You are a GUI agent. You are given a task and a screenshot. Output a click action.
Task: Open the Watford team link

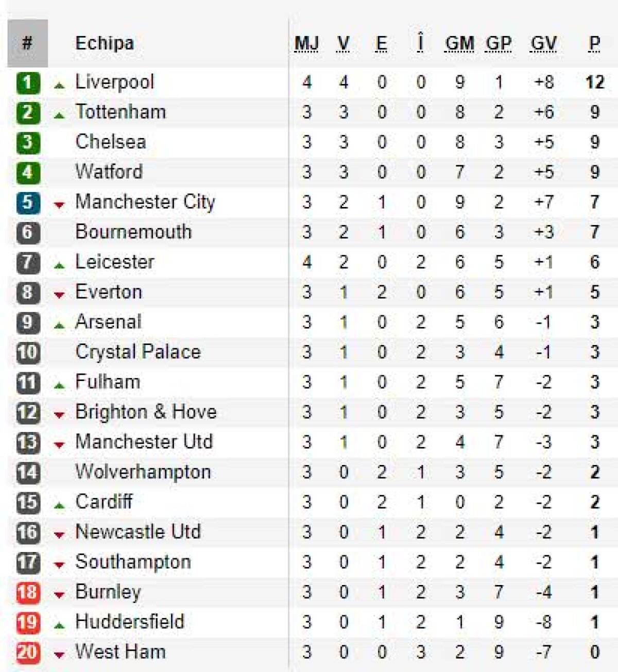(109, 172)
